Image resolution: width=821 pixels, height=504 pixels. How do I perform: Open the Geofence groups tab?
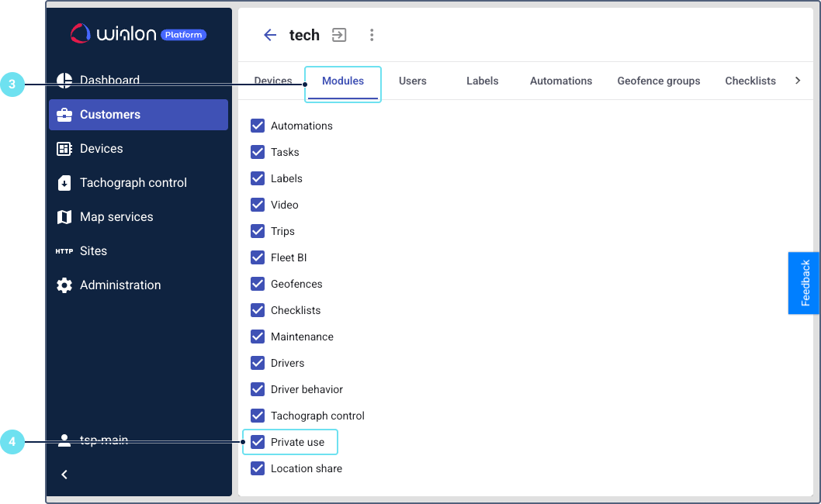coord(658,81)
